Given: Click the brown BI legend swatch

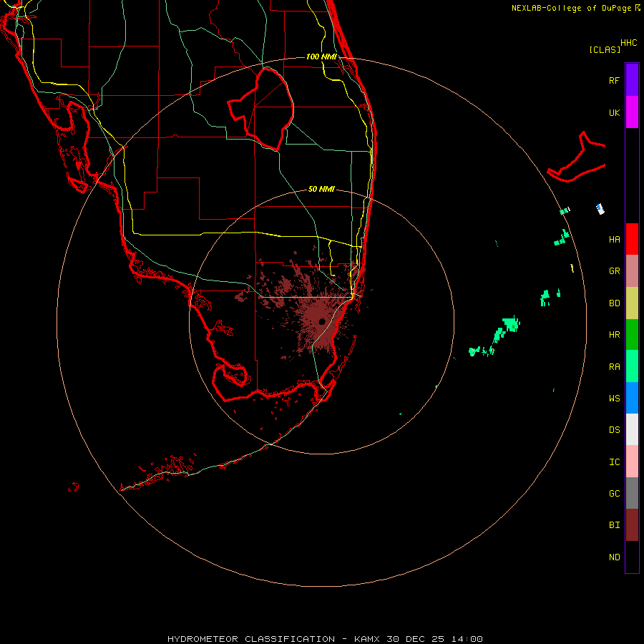Looking at the screenshot, I should 632,525.
